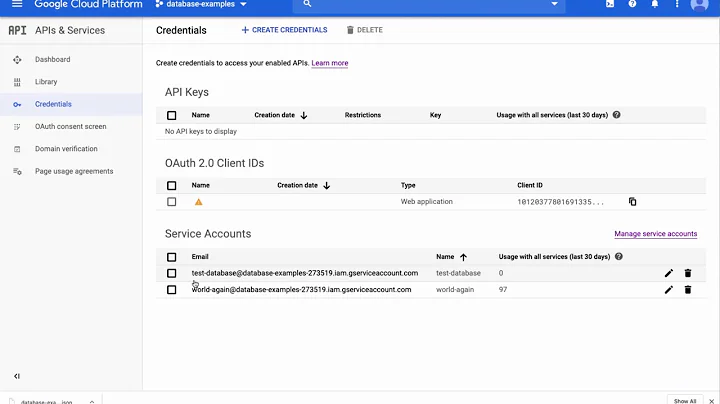Click CREATE CREDENTIALS button
Image resolution: width=720 pixels, height=404 pixels.
tap(284, 30)
